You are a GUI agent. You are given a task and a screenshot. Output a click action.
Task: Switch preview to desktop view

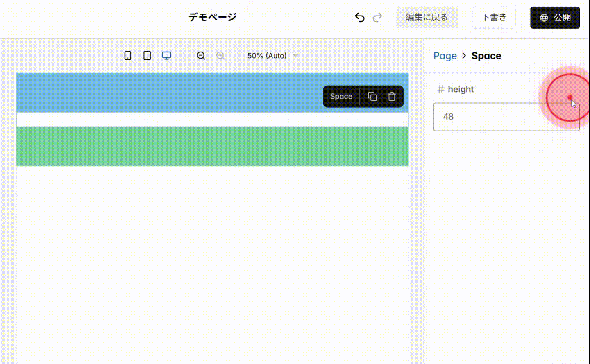(166, 55)
